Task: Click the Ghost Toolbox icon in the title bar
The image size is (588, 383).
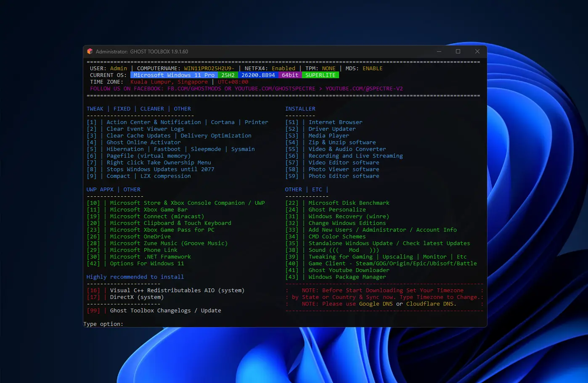Action: tap(90, 51)
